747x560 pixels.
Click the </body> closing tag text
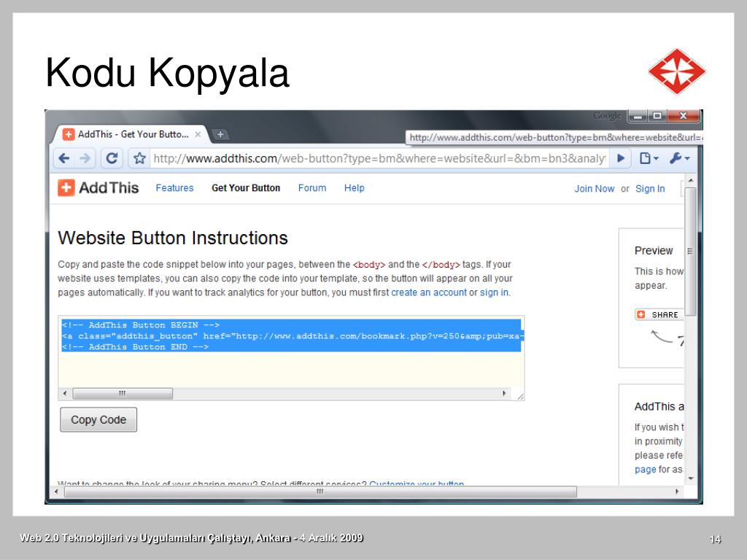[x=441, y=265]
